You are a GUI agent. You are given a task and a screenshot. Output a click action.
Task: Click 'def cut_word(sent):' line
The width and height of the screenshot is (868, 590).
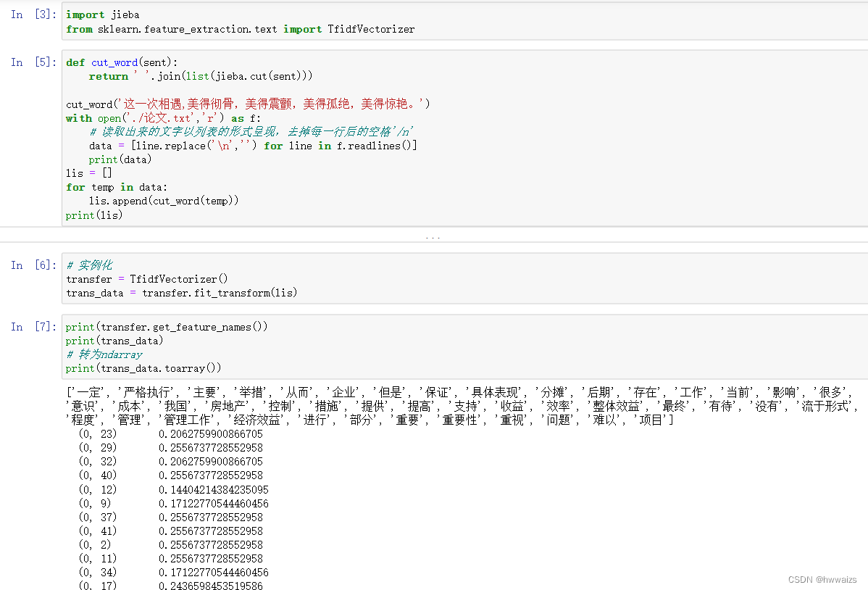(122, 62)
